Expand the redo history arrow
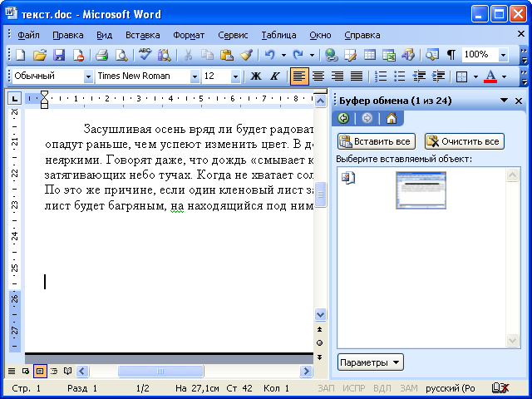The width and height of the screenshot is (532, 399). [312, 55]
